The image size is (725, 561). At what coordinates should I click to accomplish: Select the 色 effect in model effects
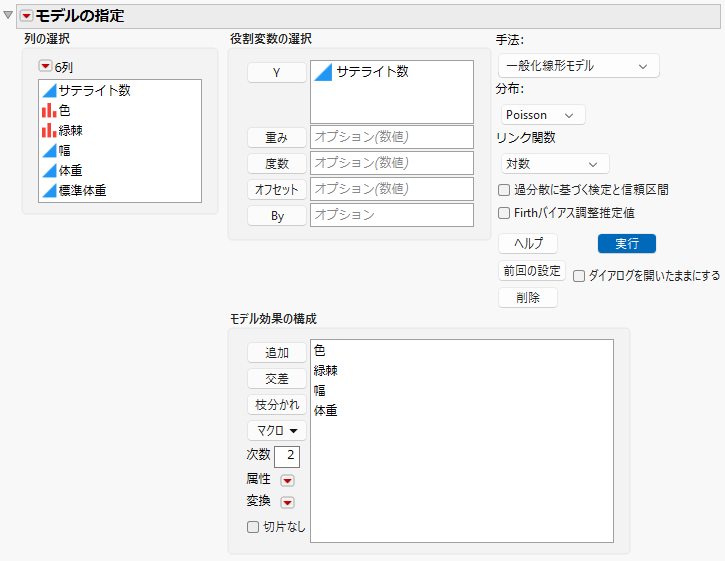[319, 350]
